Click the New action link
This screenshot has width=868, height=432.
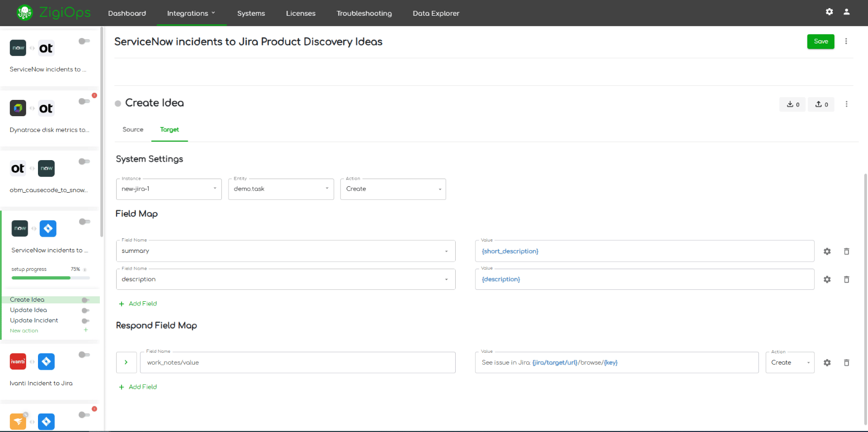click(24, 331)
